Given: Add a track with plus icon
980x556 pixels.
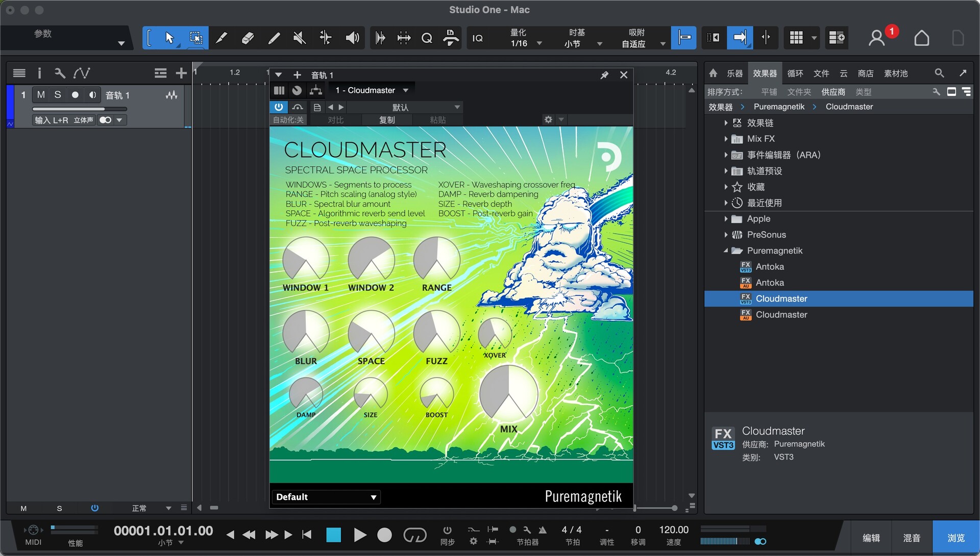Looking at the screenshot, I should coord(181,73).
